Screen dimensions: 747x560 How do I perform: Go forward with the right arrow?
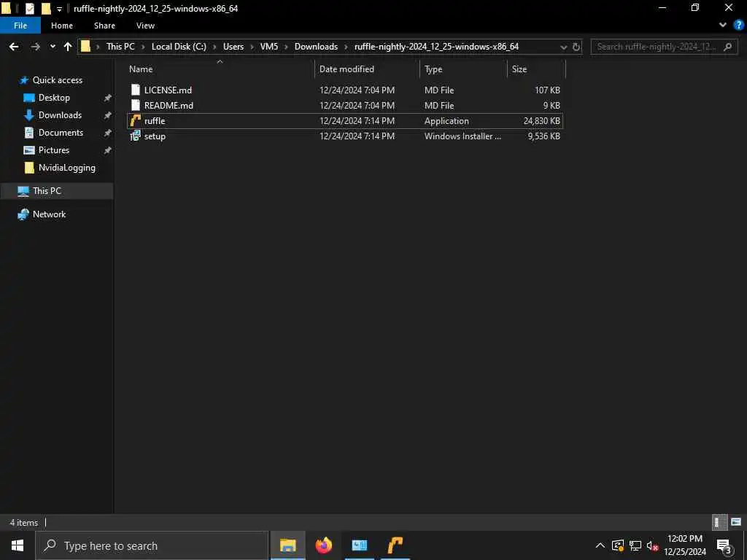tap(35, 47)
